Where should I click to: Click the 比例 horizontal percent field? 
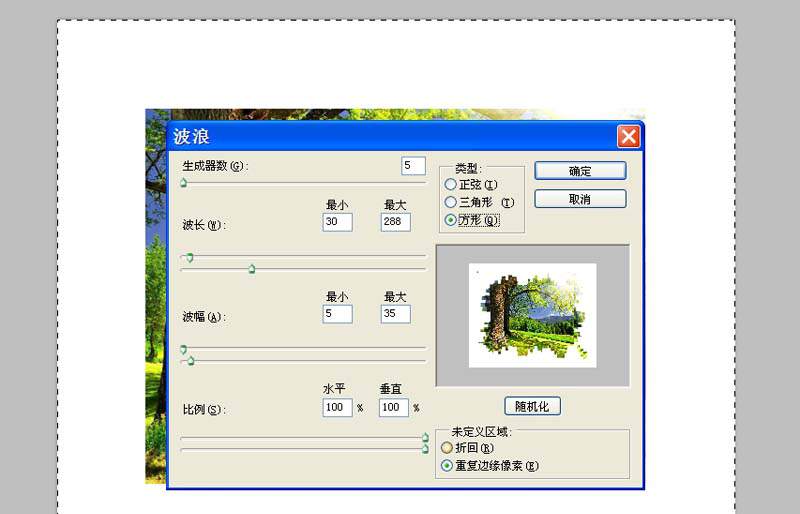click(337, 407)
